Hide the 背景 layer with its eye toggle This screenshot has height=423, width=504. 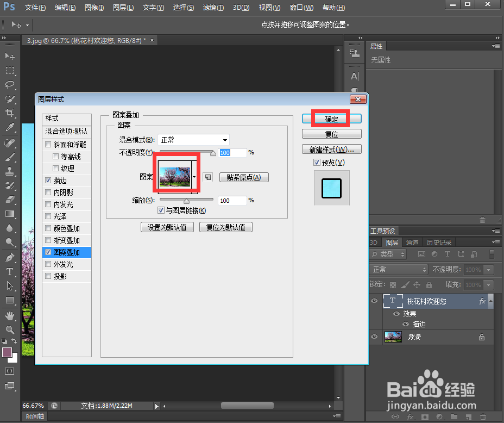[374, 337]
